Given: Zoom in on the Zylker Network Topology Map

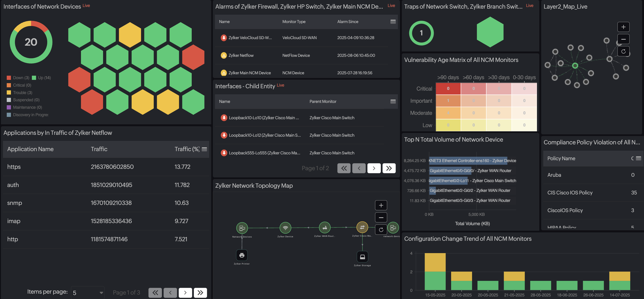Looking at the screenshot, I should [x=381, y=205].
